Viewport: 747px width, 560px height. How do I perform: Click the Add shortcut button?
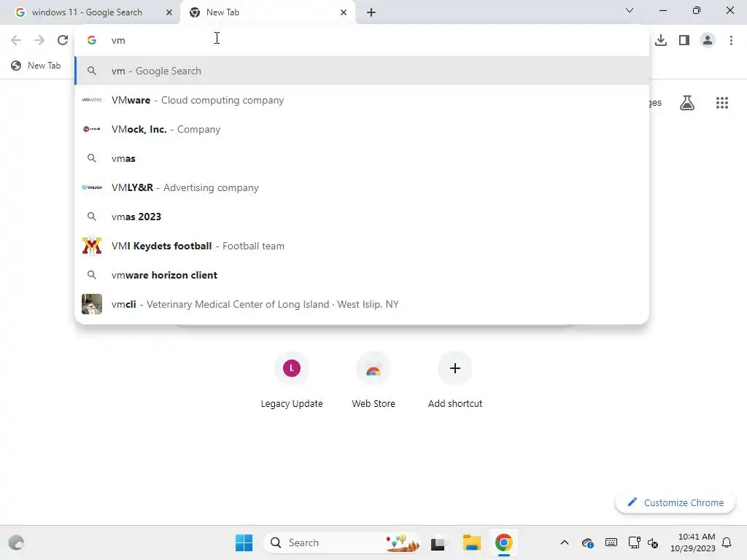tap(455, 381)
